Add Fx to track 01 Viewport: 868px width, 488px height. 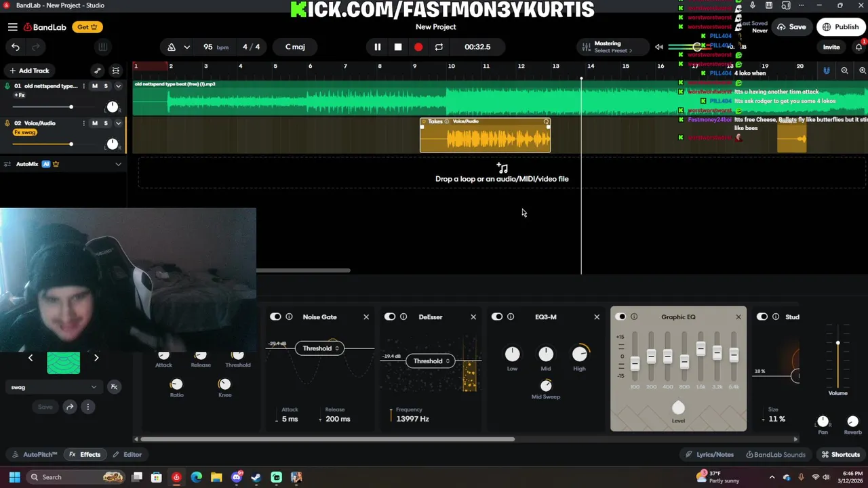click(x=20, y=95)
